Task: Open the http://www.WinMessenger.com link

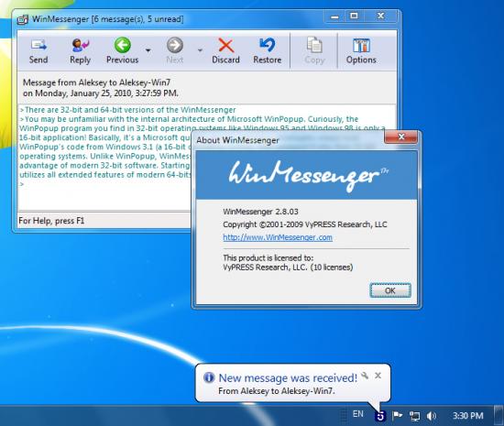Action: coord(278,237)
